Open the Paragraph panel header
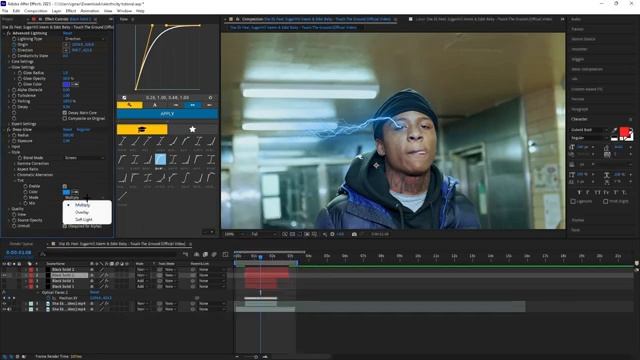Image resolution: width=640 pixels, height=360 pixels. 580,109
